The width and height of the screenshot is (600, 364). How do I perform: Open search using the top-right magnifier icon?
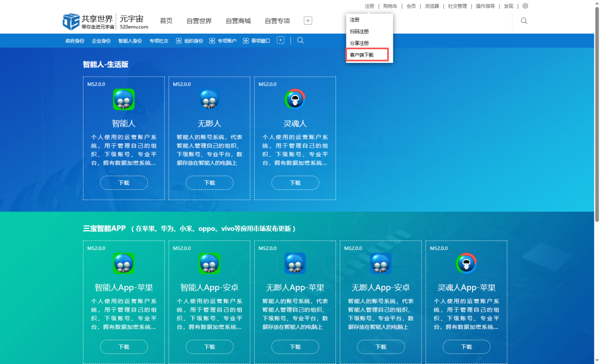[524, 21]
